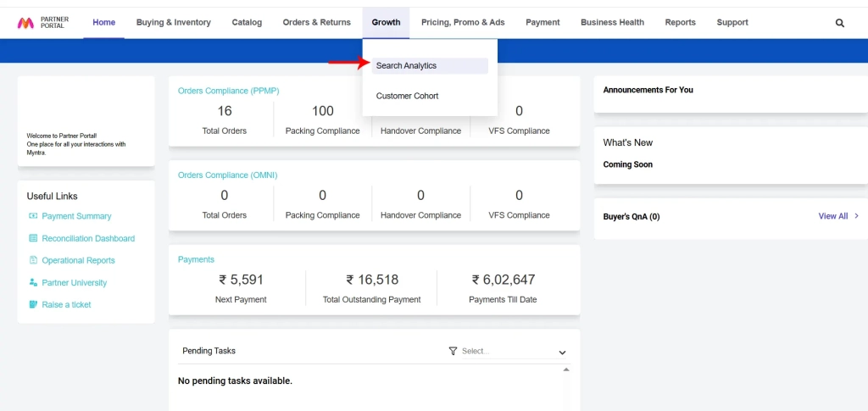Screen dimensions: 868x411
Task: Click the Operational Reports icon
Action: coord(33,260)
